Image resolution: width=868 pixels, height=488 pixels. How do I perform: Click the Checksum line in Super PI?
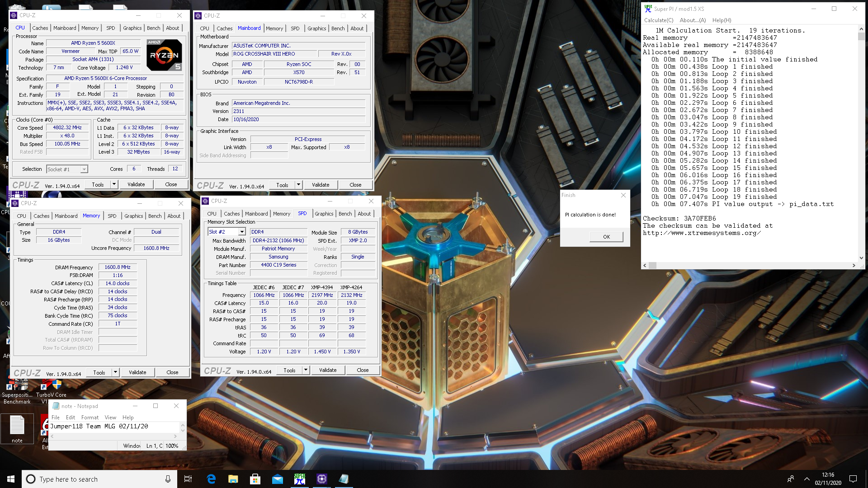[679, 218]
